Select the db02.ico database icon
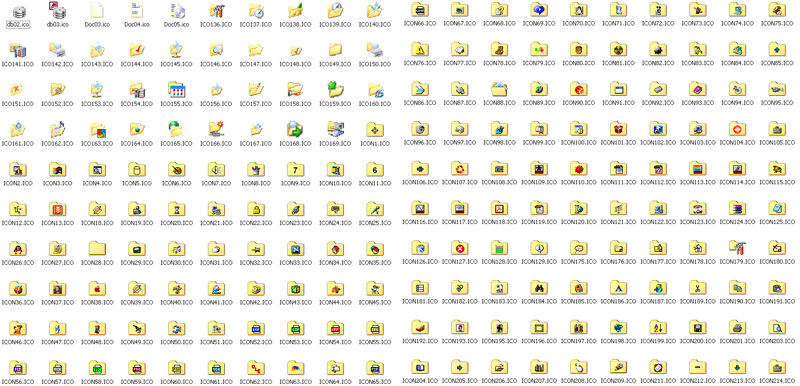Viewport: 800px width, 386px height. 18,11
